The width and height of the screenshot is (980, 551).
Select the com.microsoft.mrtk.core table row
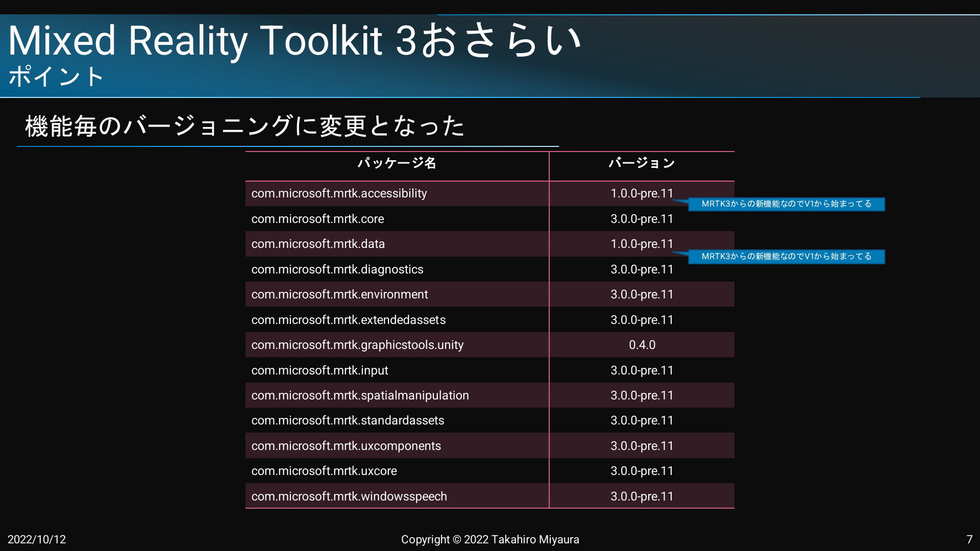coord(317,219)
